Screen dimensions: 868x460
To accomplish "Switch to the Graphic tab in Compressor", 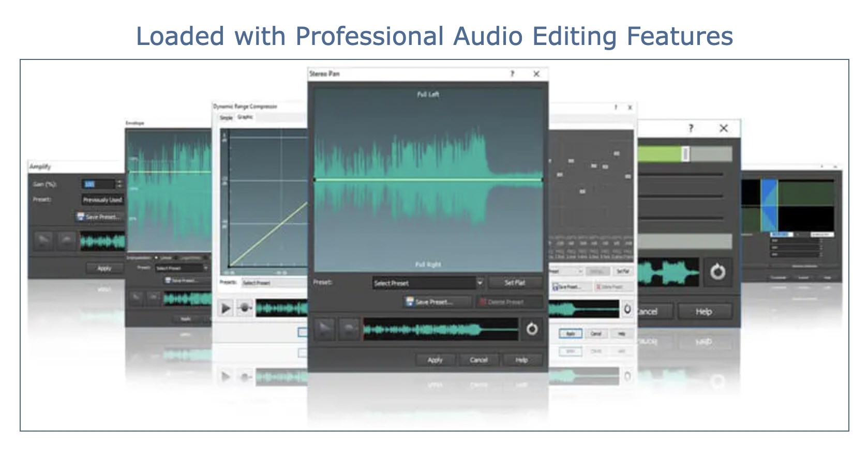I will [245, 117].
